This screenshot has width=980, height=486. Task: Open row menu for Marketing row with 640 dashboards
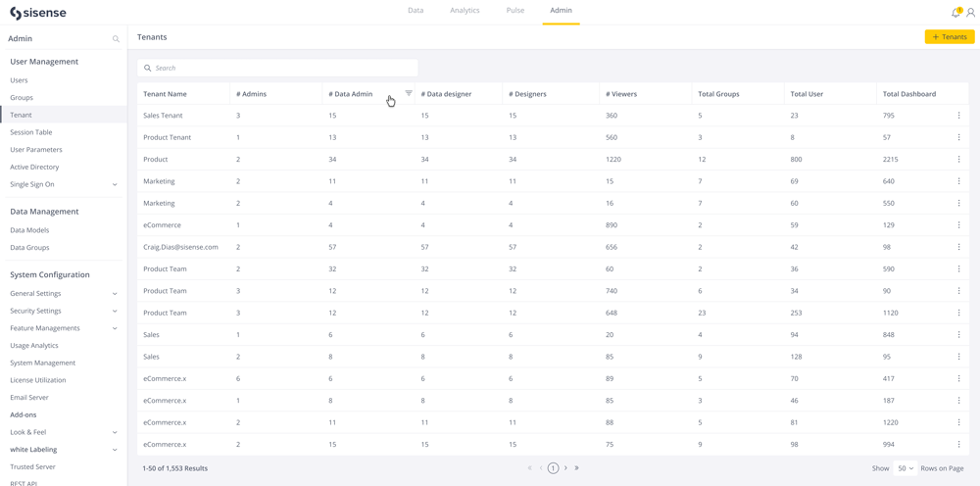pyautogui.click(x=958, y=181)
